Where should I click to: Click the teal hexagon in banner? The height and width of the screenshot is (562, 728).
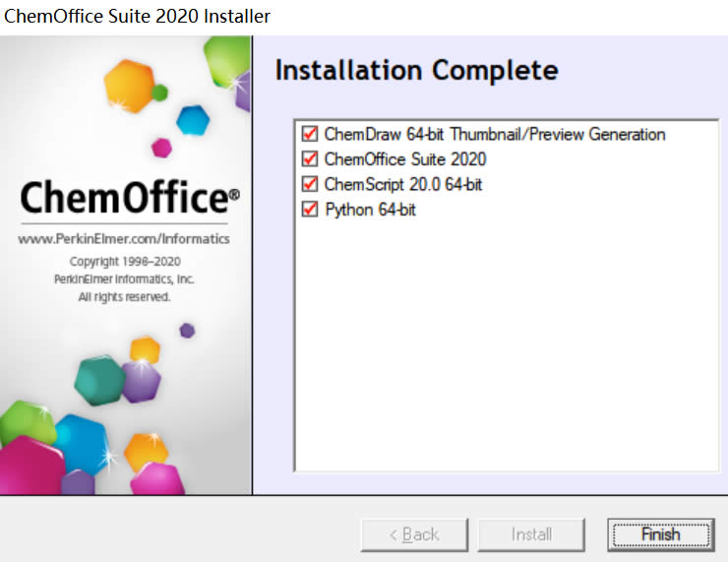coord(98,379)
